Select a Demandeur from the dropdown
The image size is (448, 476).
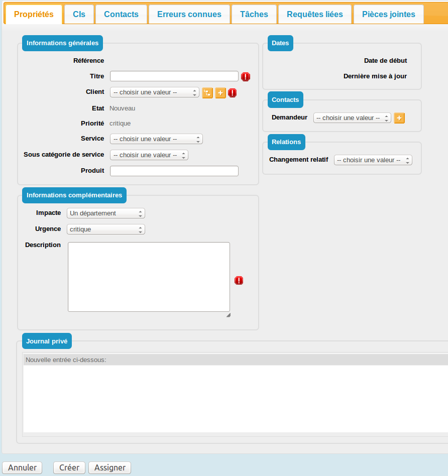pyautogui.click(x=352, y=118)
